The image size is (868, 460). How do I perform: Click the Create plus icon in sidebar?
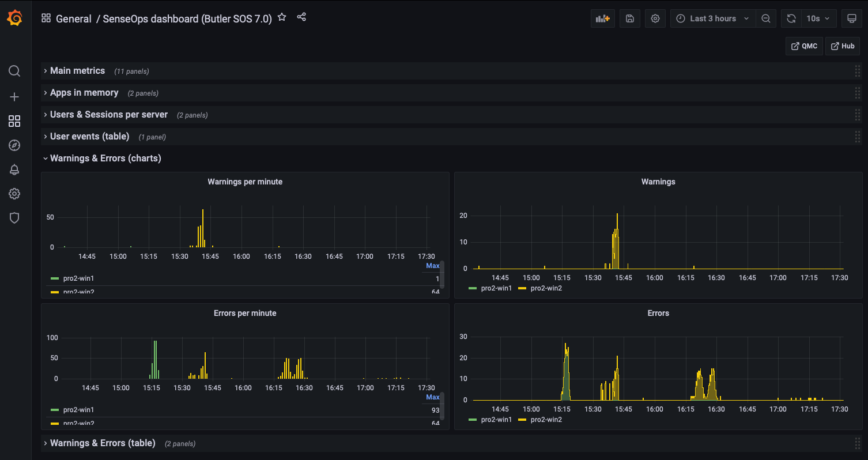pos(14,97)
